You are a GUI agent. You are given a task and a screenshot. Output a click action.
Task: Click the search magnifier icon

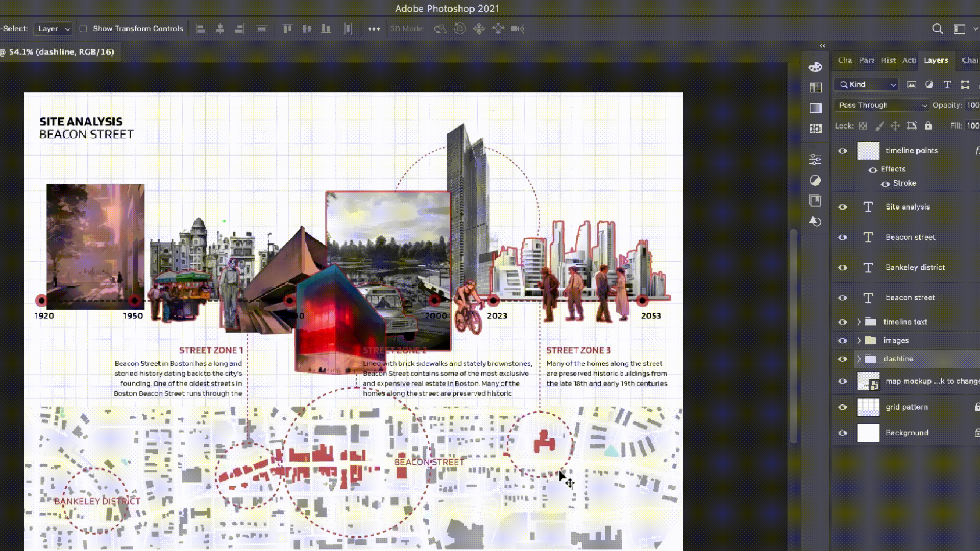tap(937, 29)
